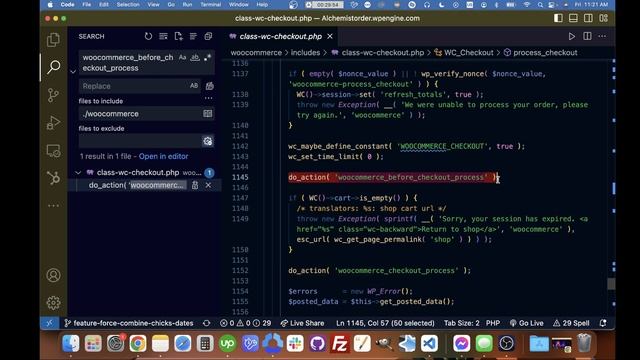Open the Terminal menu
The width and height of the screenshot is (640, 360).
click(x=210, y=4)
